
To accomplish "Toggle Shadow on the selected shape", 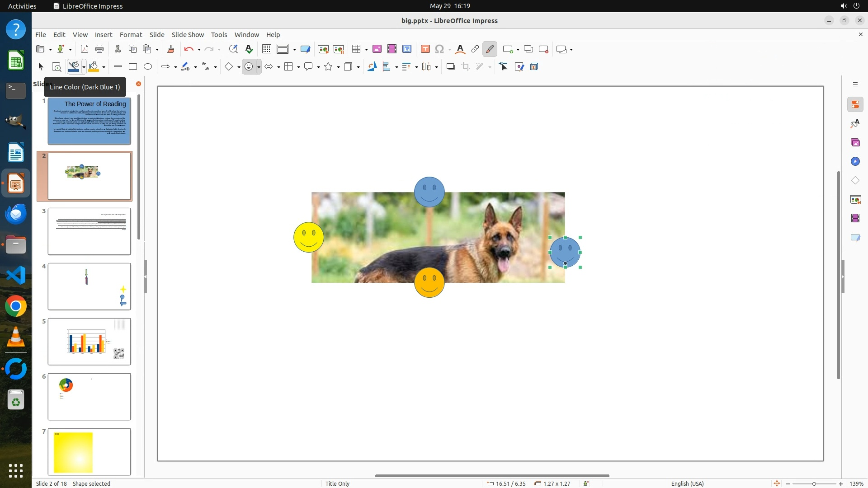I will pyautogui.click(x=450, y=67).
